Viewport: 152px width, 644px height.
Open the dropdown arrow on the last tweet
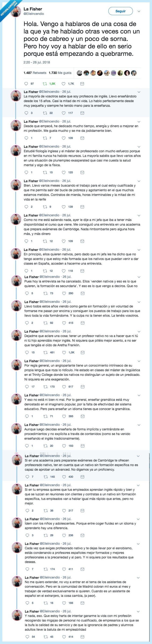pyautogui.click(x=138, y=612)
